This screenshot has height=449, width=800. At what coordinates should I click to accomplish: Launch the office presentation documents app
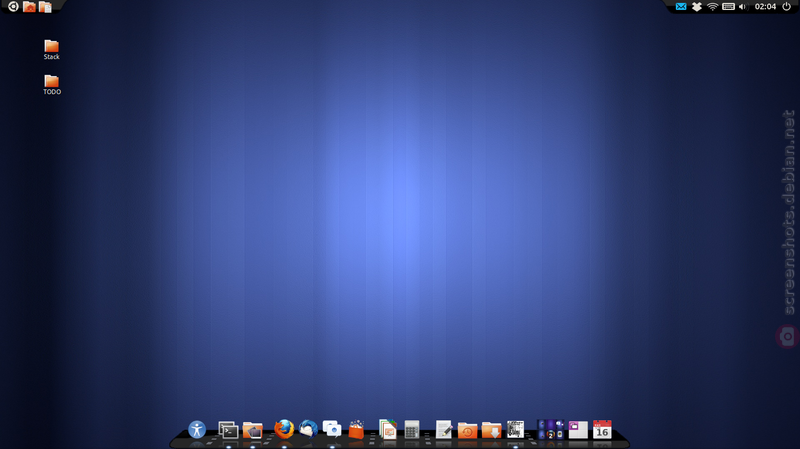point(388,429)
